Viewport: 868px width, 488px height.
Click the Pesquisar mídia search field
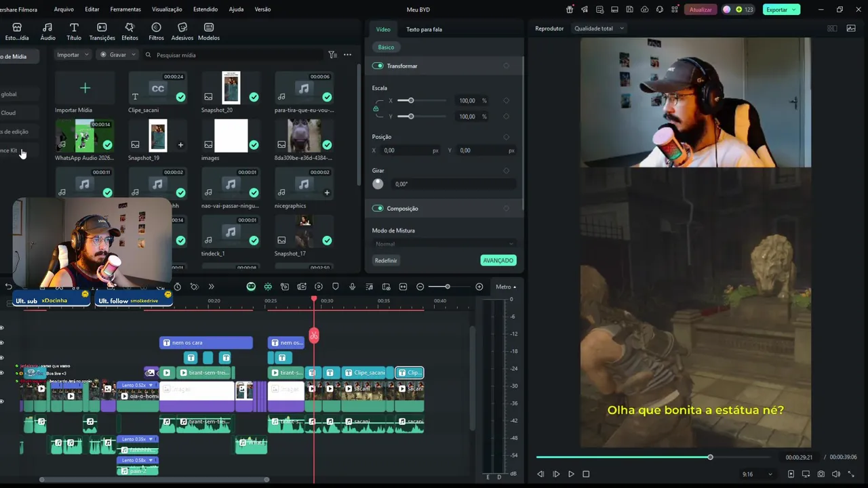(x=234, y=55)
